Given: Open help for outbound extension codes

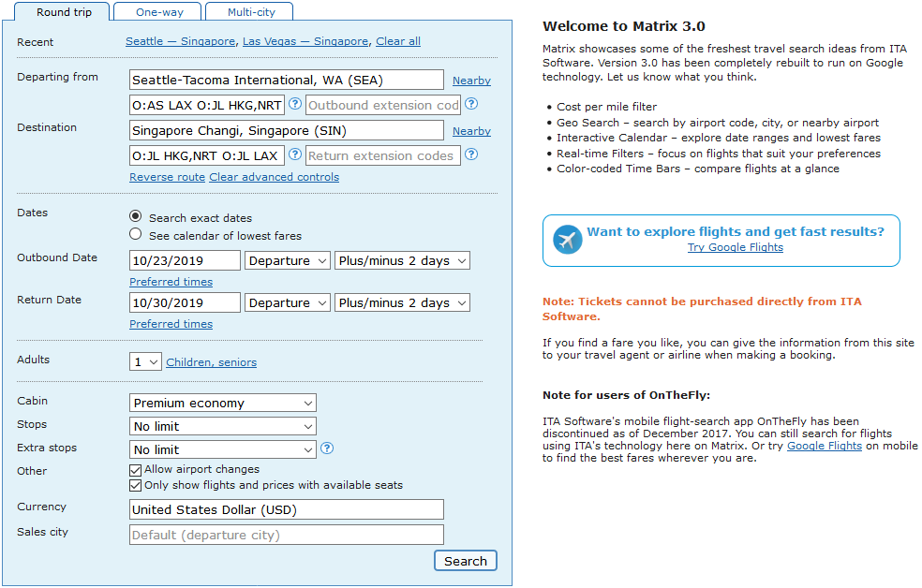Looking at the screenshot, I should coord(471,104).
